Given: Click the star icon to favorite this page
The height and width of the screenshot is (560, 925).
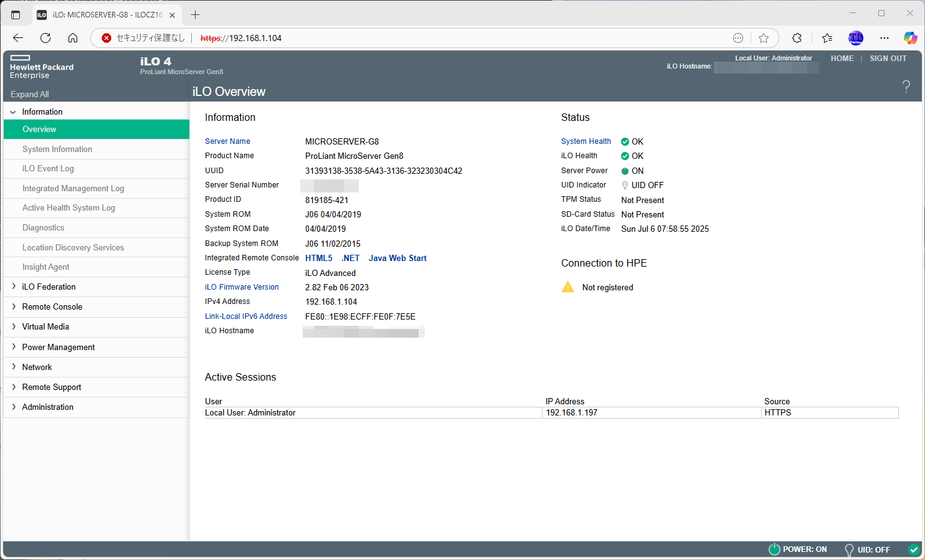Looking at the screenshot, I should coord(764,38).
